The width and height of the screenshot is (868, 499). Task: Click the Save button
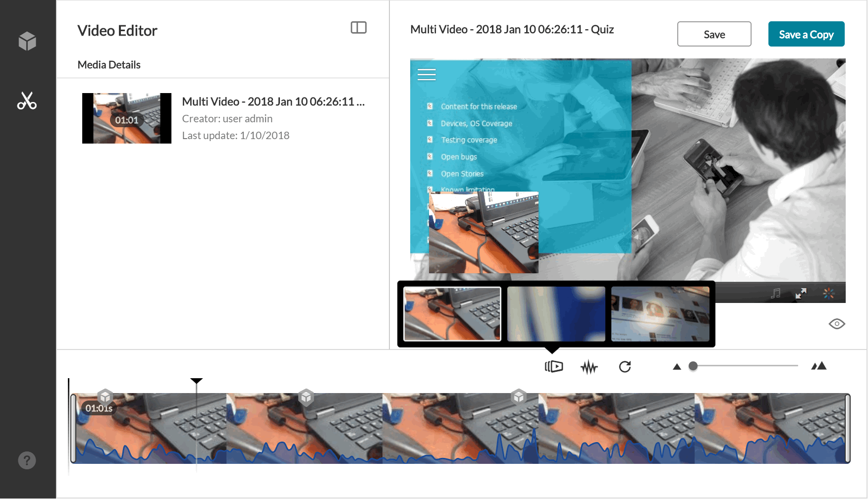(714, 34)
